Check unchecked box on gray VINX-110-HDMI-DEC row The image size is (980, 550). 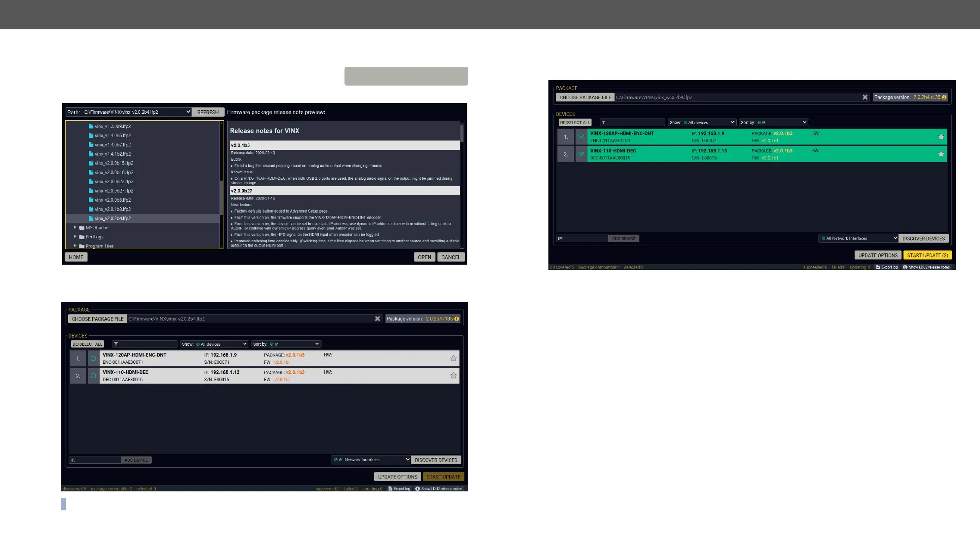tap(93, 376)
